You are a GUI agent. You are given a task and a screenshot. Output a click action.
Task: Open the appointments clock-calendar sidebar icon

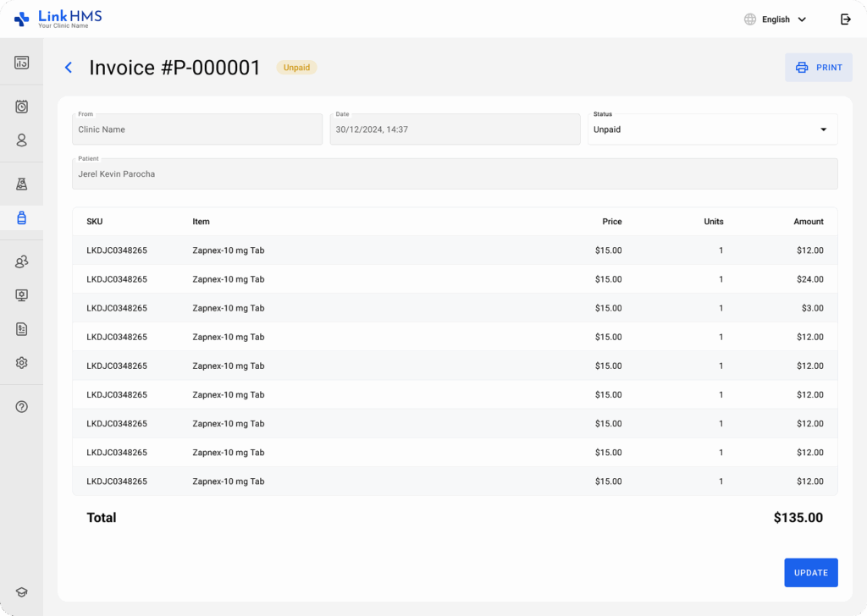click(x=21, y=107)
